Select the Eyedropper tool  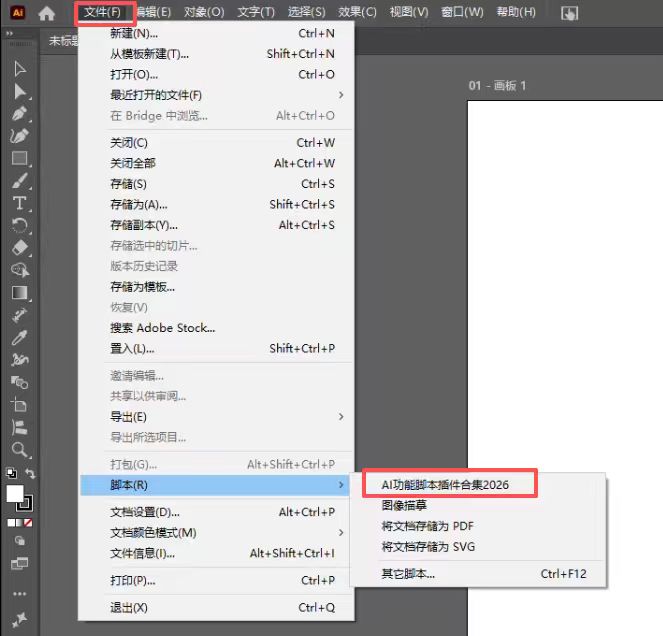20,338
